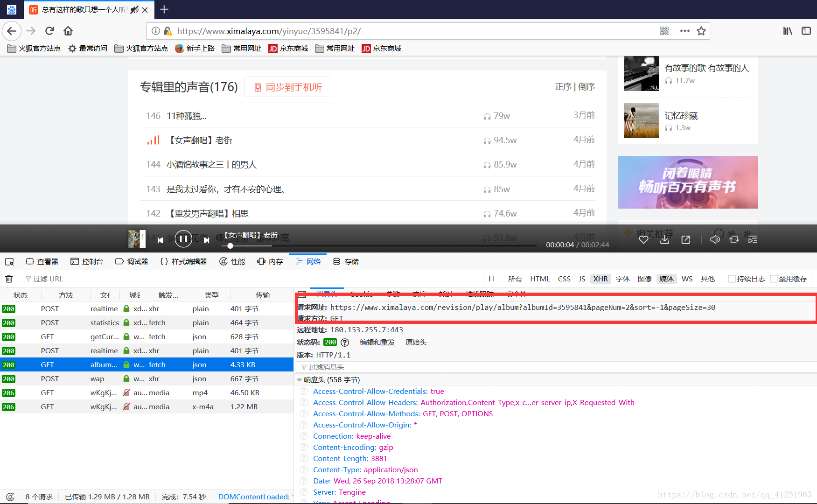Screen dimensions: 817x504
Task: Toggle the CSS network filter
Action: pyautogui.click(x=564, y=279)
